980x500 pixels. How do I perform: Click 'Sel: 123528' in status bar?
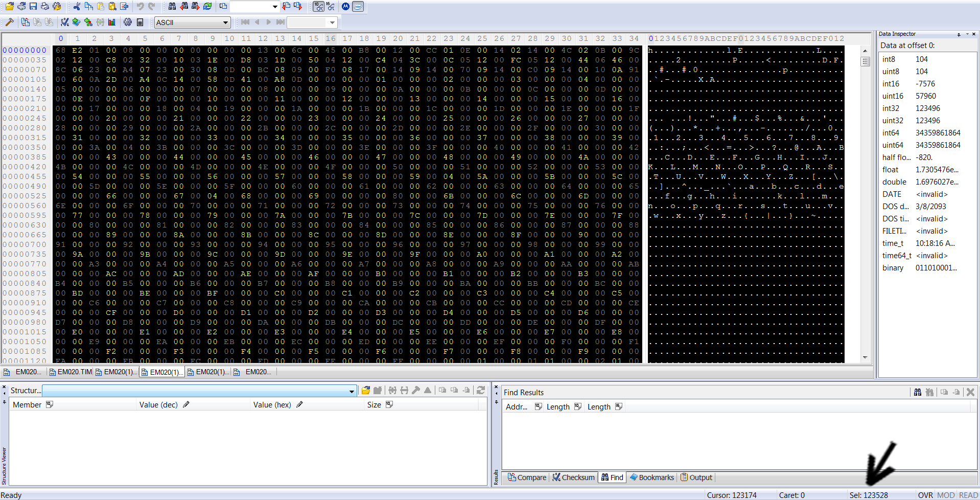pos(869,495)
